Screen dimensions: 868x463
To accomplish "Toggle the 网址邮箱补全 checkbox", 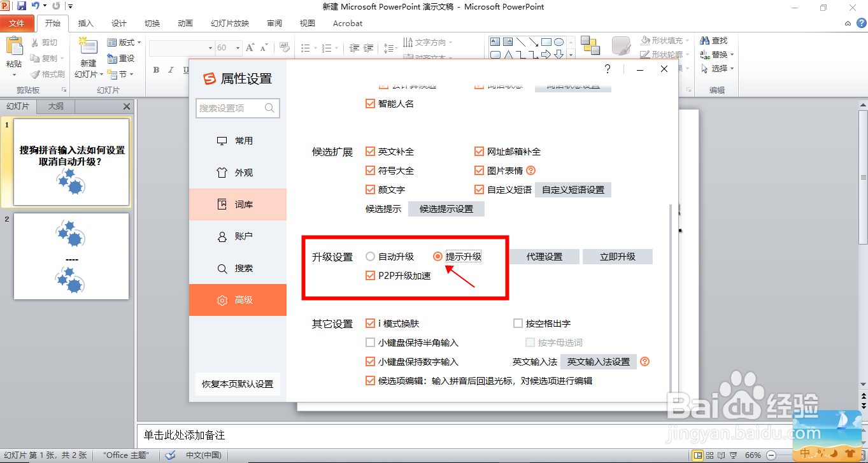I will pyautogui.click(x=480, y=152).
